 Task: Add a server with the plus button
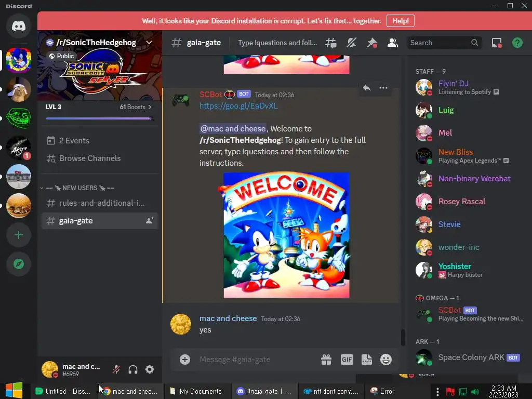[x=19, y=235]
